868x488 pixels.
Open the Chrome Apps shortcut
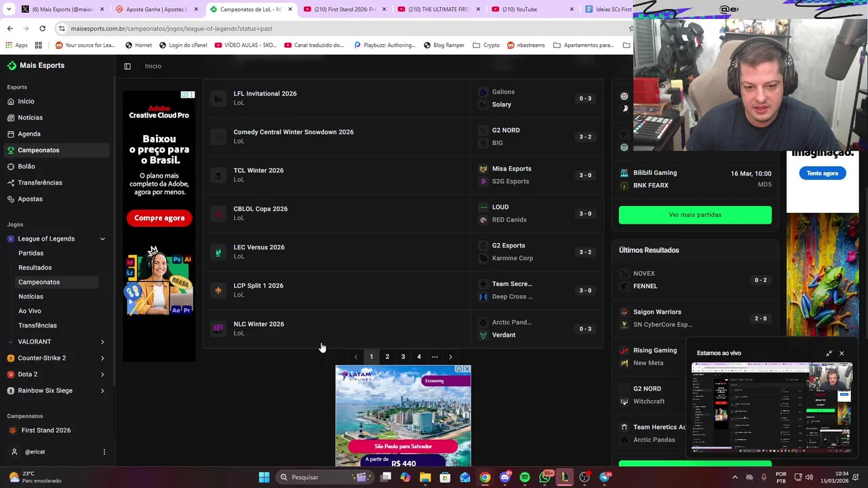(x=16, y=45)
